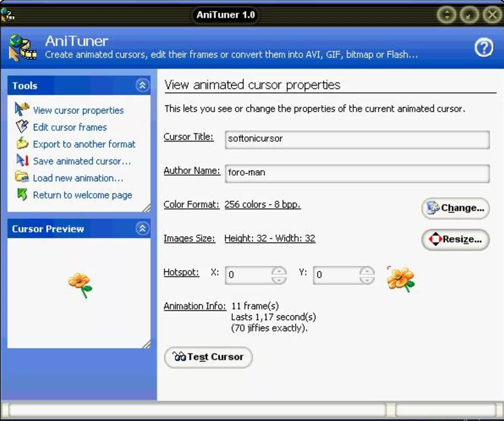Click the (70 jiffies exactly). text
Image resolution: width=504 pixels, height=421 pixels.
(269, 328)
